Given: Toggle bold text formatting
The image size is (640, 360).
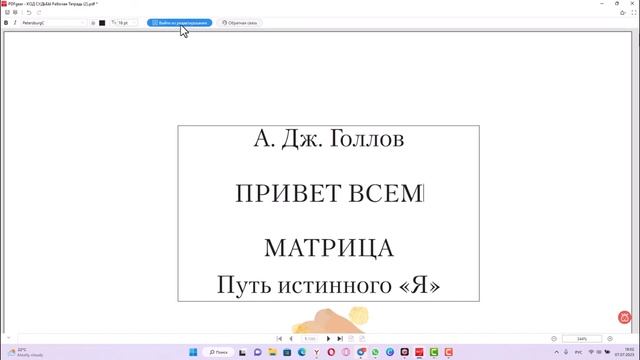Looking at the screenshot, I should 6,23.
